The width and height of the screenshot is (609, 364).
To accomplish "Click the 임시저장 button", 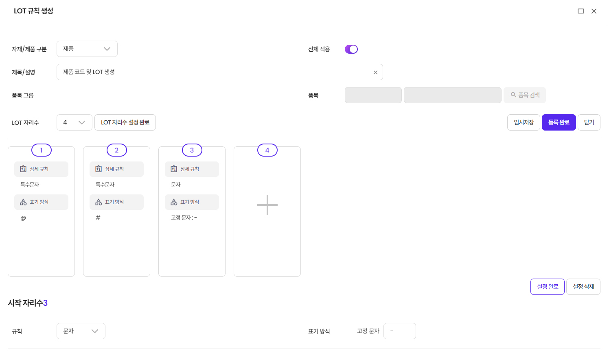I will coord(524,122).
